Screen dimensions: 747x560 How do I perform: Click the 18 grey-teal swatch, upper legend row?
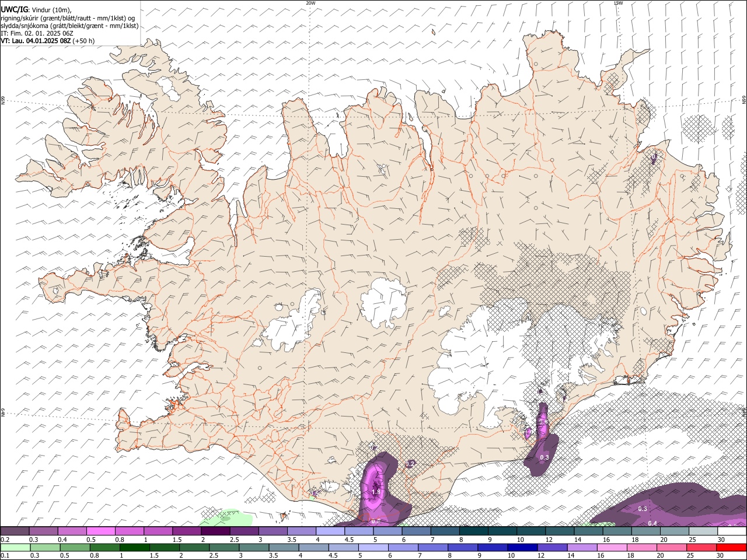pos(645,531)
